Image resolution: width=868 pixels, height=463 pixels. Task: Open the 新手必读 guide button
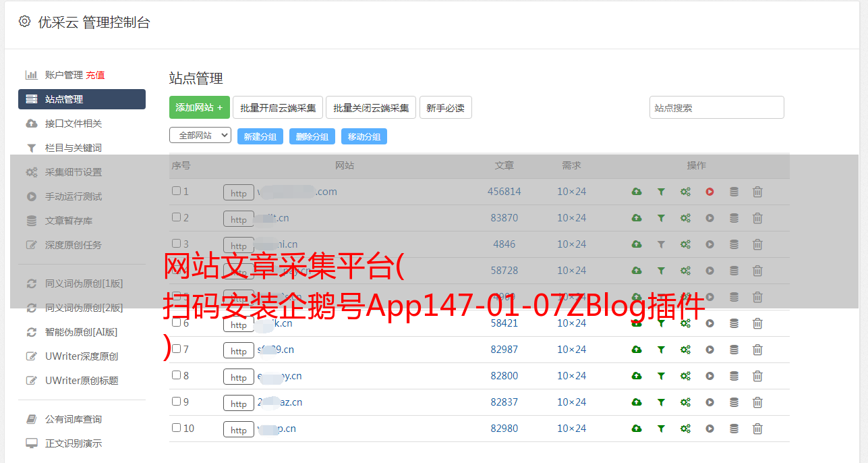(446, 107)
